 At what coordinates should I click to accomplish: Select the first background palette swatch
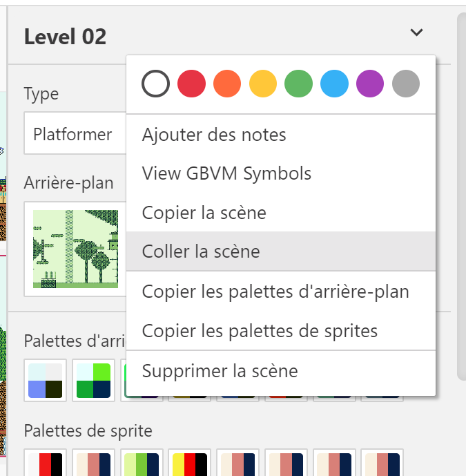pyautogui.click(x=46, y=380)
